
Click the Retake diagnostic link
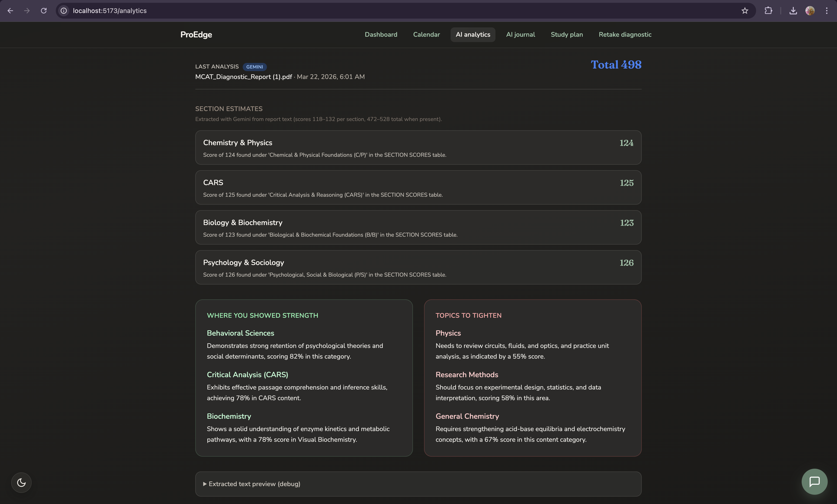[x=625, y=35]
